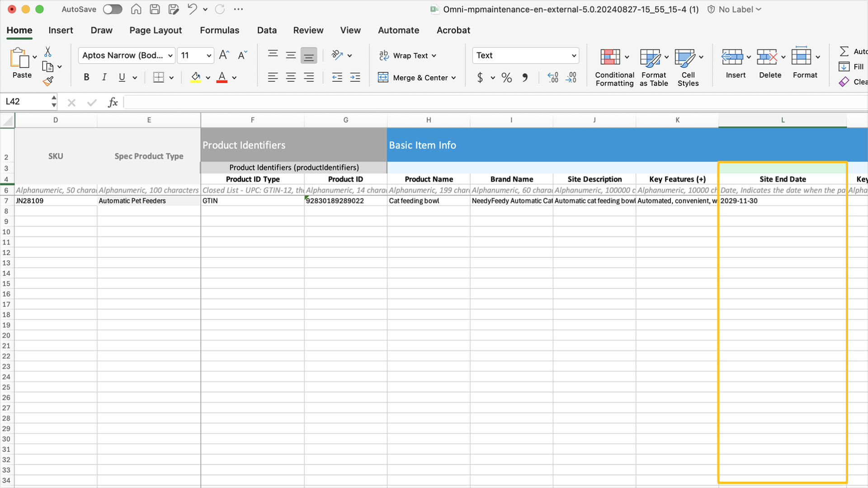Toggle Bold formatting
868x488 pixels.
[86, 77]
